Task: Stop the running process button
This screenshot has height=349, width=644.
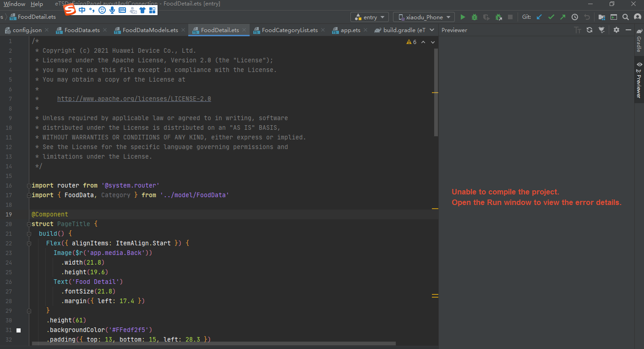Action: [510, 17]
